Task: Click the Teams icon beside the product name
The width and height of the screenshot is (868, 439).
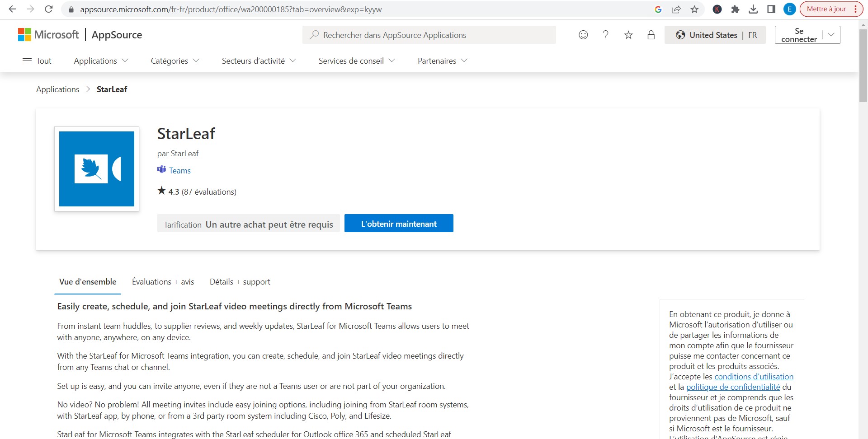Action: pos(161,170)
